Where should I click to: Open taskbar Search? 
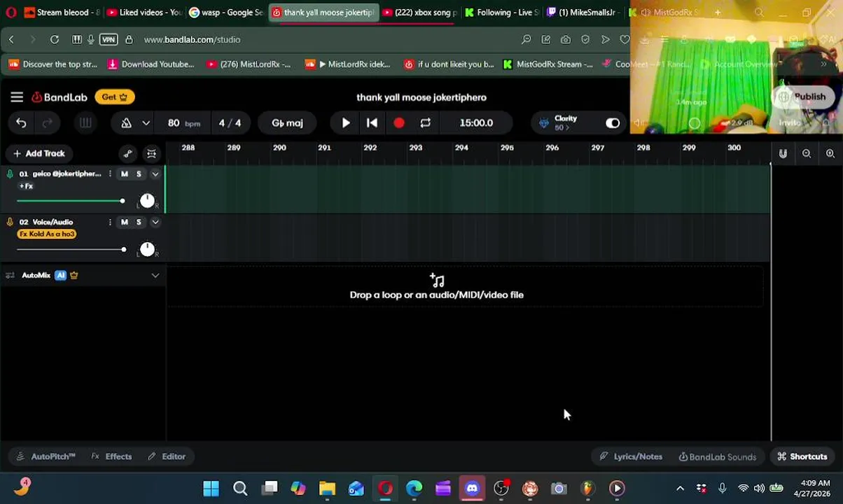tap(240, 489)
